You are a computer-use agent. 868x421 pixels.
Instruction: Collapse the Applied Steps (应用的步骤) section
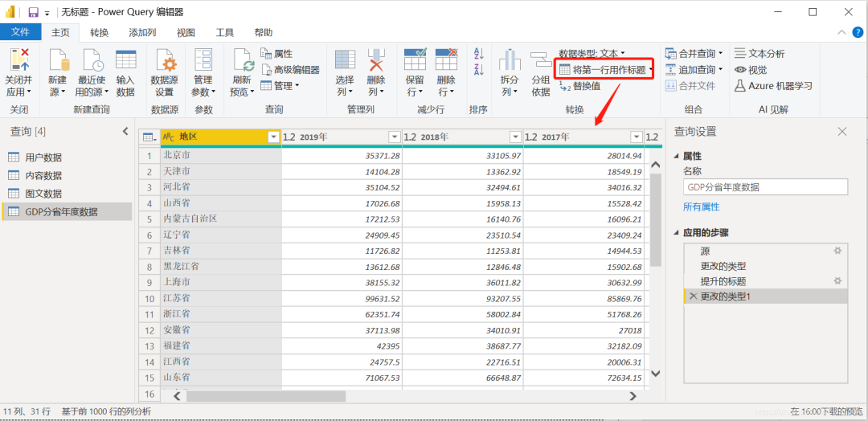click(x=678, y=233)
